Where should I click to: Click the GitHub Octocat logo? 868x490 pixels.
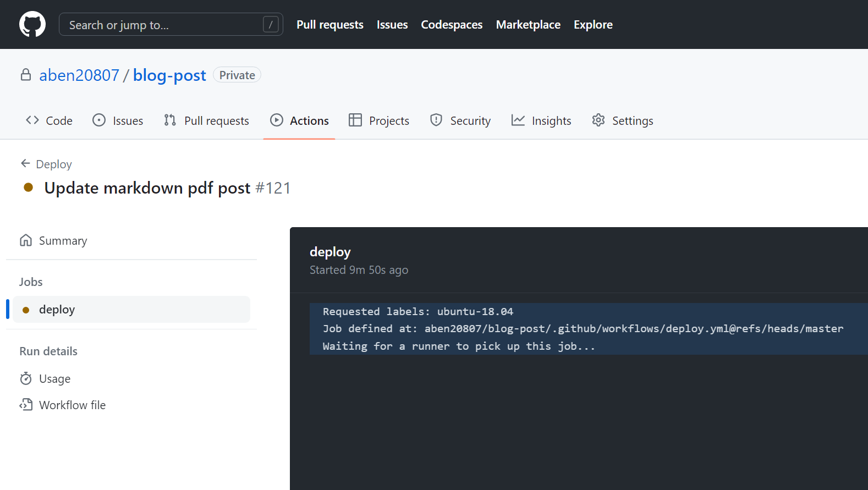(x=32, y=24)
